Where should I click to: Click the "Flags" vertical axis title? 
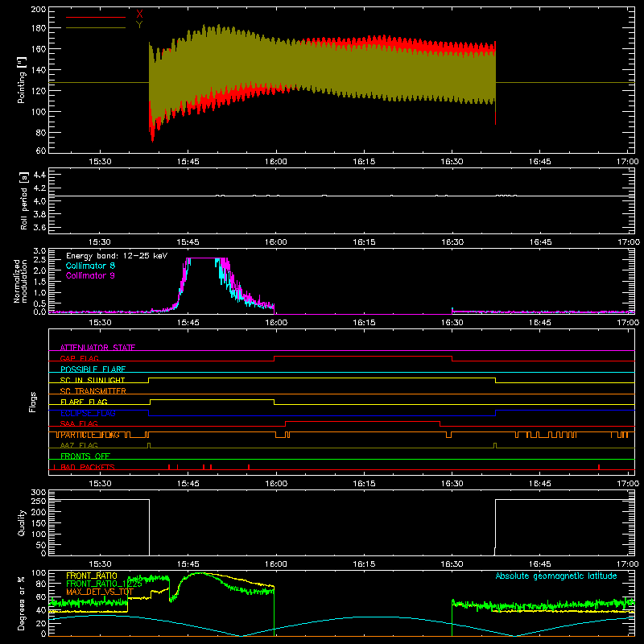[x=33, y=402]
